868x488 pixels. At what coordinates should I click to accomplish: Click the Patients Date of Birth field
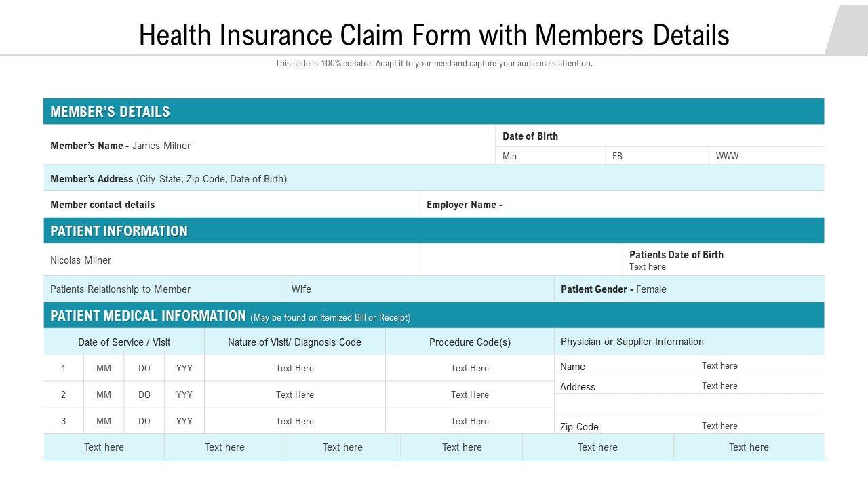click(x=676, y=260)
